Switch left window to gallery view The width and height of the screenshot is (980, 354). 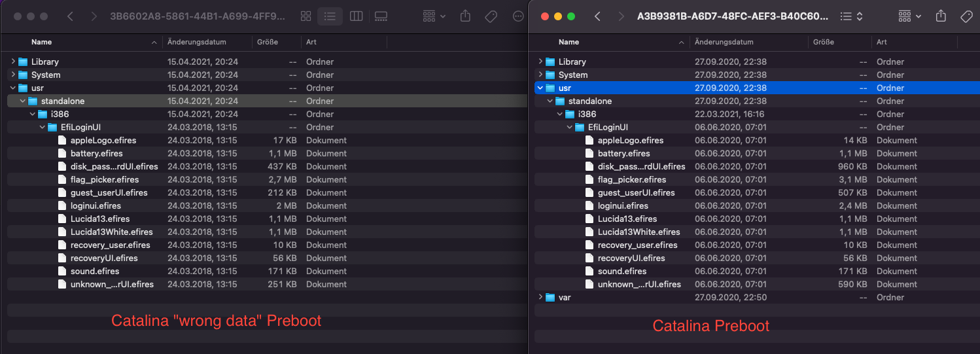[x=381, y=16]
